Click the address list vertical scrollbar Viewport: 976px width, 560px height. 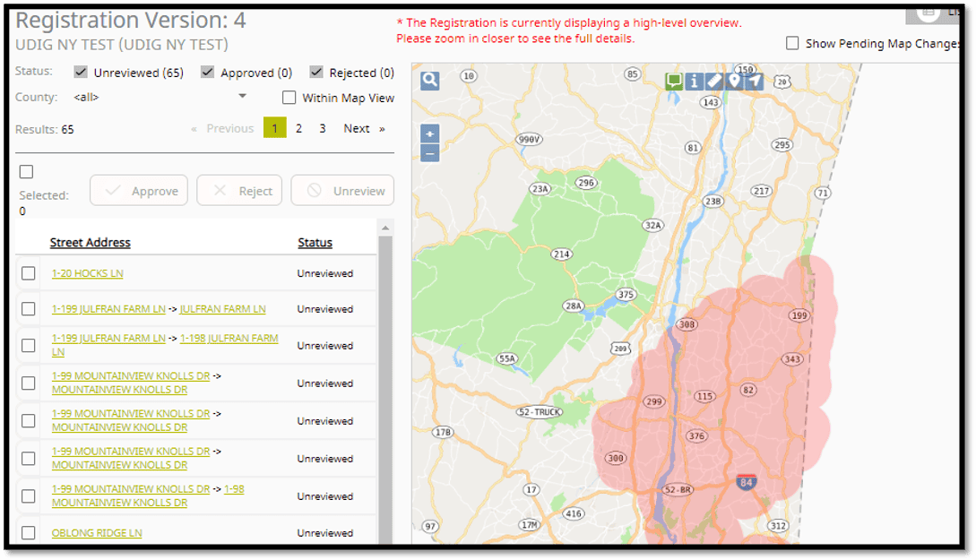pos(385,385)
